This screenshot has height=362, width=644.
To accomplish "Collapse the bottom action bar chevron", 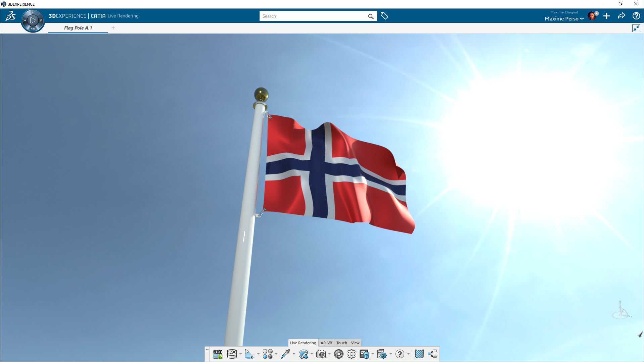I will coord(207,350).
